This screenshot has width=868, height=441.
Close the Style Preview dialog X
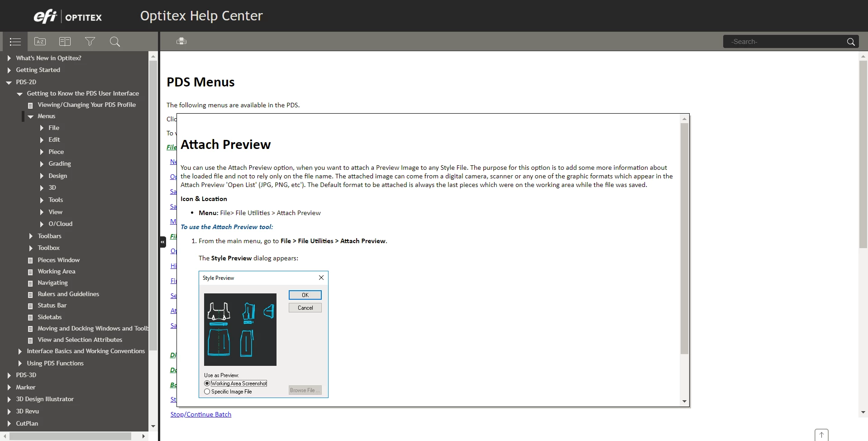tap(321, 278)
